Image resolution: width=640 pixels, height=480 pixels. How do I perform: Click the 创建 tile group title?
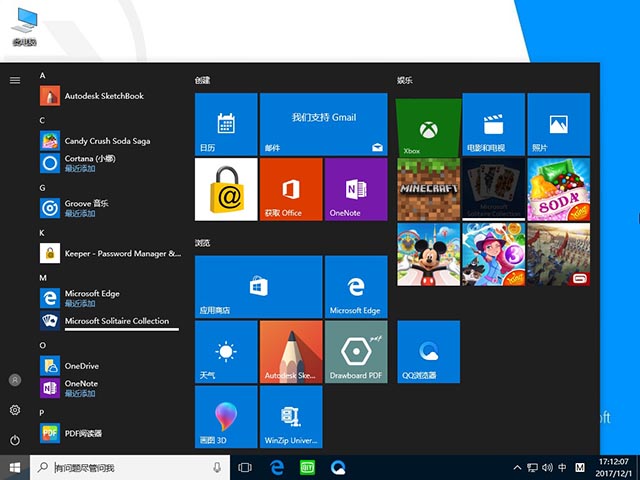point(202,80)
